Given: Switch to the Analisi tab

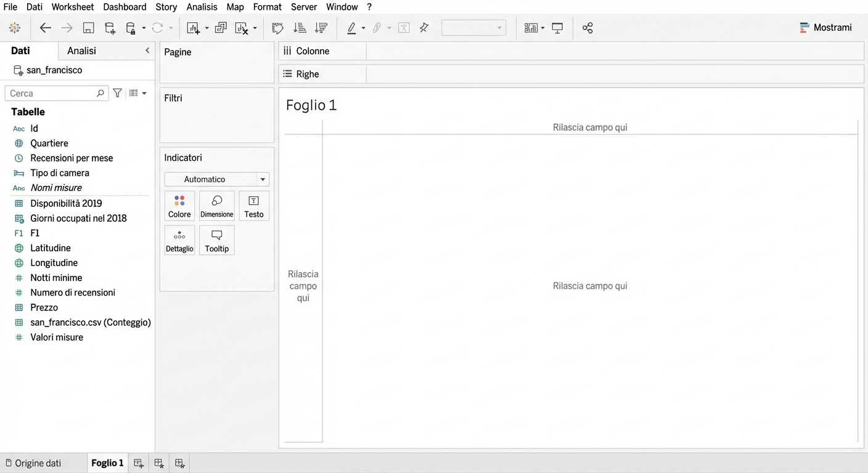Looking at the screenshot, I should coord(81,51).
